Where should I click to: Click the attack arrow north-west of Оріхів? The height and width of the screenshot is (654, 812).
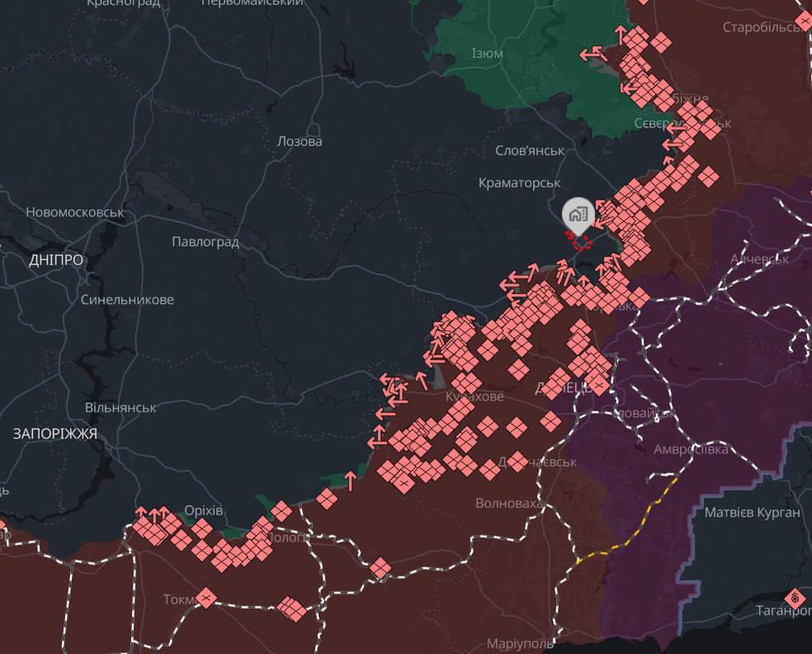[x=141, y=513]
